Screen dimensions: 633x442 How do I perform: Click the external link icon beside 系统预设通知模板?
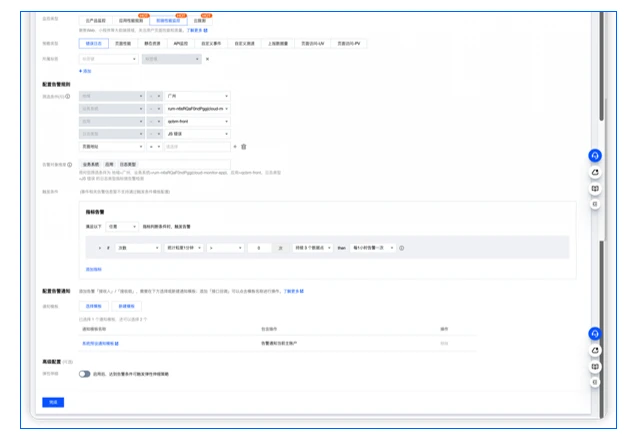coord(118,343)
